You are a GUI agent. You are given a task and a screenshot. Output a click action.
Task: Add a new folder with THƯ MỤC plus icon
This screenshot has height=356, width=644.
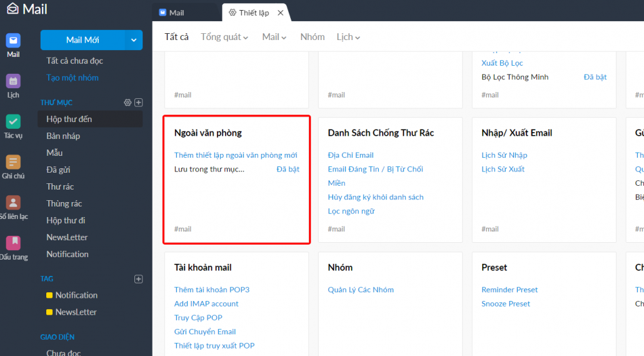tap(139, 103)
